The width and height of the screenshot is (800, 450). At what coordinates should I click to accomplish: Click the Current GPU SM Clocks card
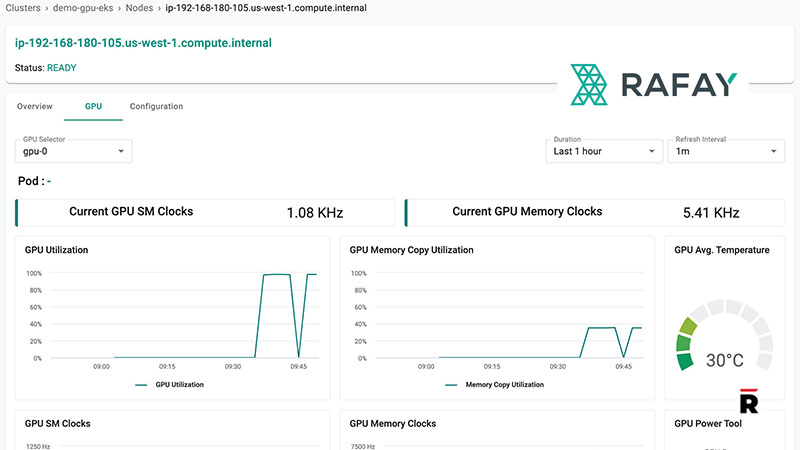[206, 212]
